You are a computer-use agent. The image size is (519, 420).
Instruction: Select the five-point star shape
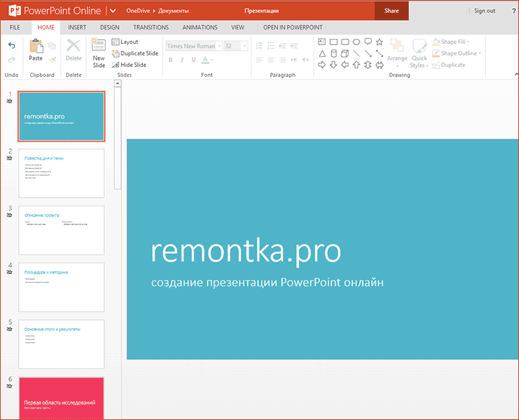[380, 42]
